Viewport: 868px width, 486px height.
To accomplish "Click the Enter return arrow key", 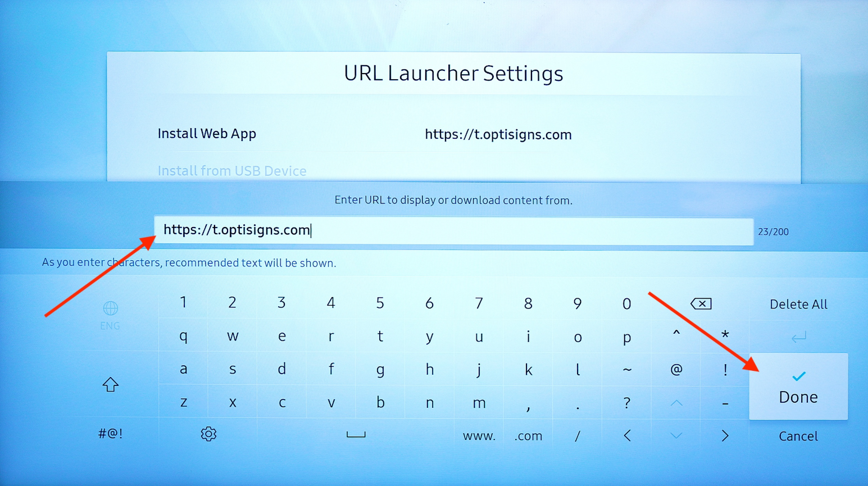I will pos(798,337).
